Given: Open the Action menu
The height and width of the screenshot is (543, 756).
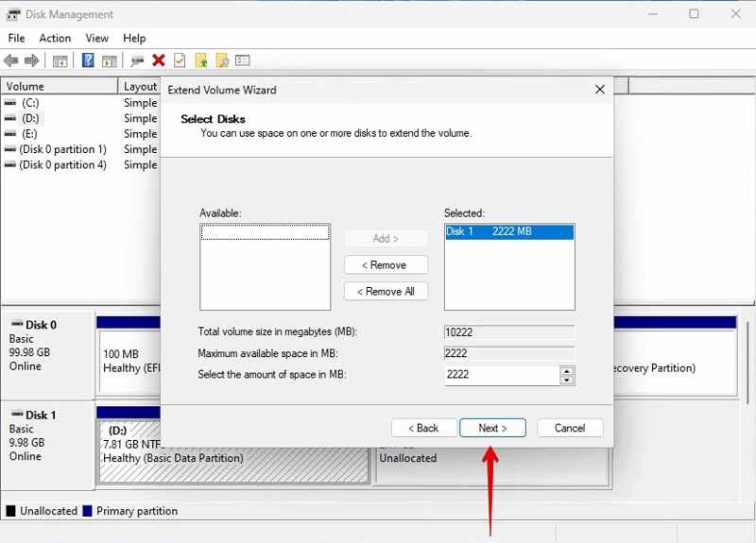Looking at the screenshot, I should 55,38.
